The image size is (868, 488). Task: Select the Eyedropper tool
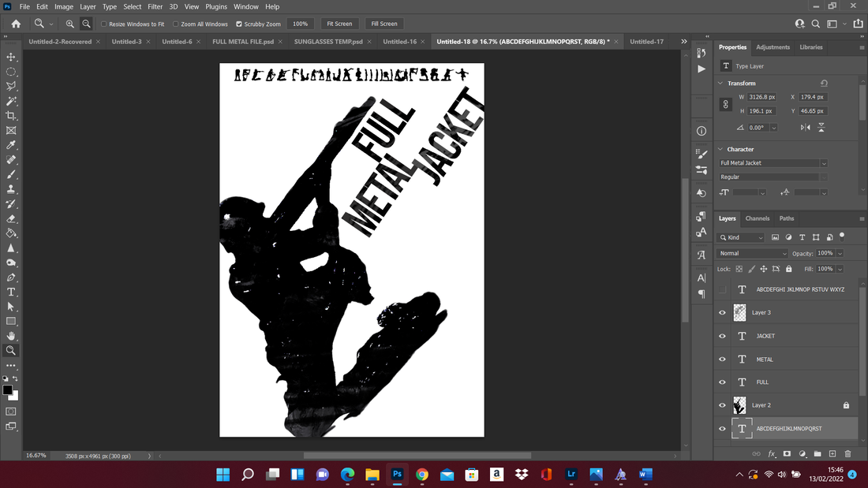click(11, 145)
